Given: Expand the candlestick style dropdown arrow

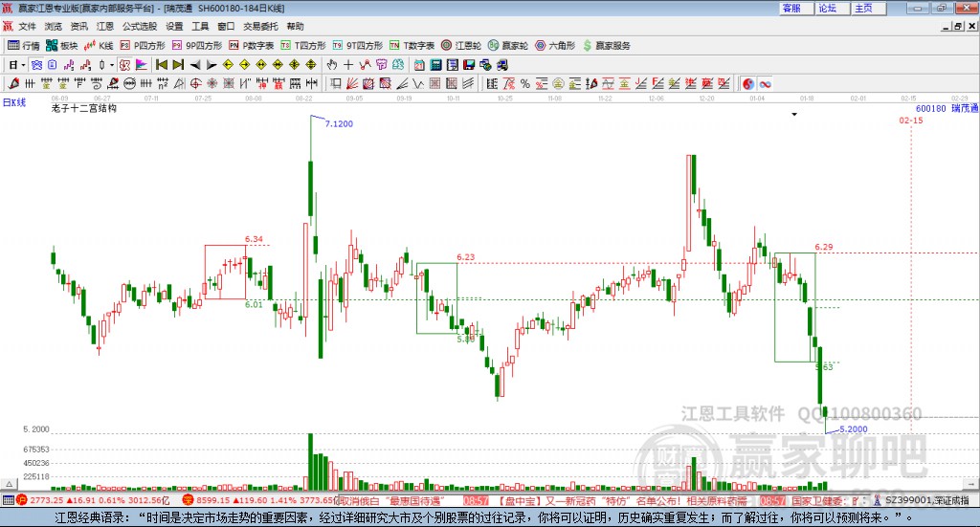Looking at the screenshot, I should 112,65.
